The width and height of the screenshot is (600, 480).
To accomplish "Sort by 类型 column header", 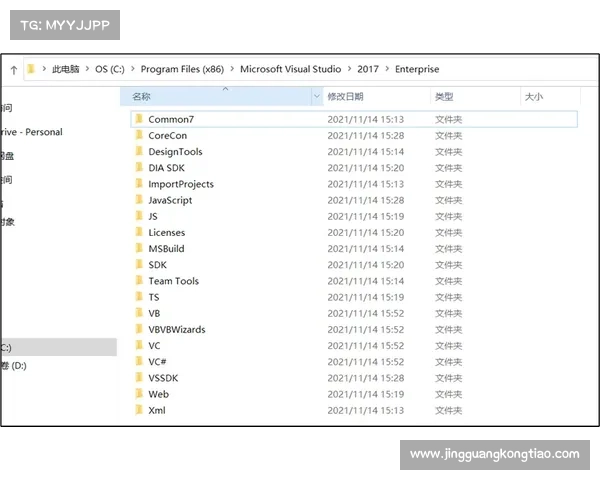I will coord(444,96).
